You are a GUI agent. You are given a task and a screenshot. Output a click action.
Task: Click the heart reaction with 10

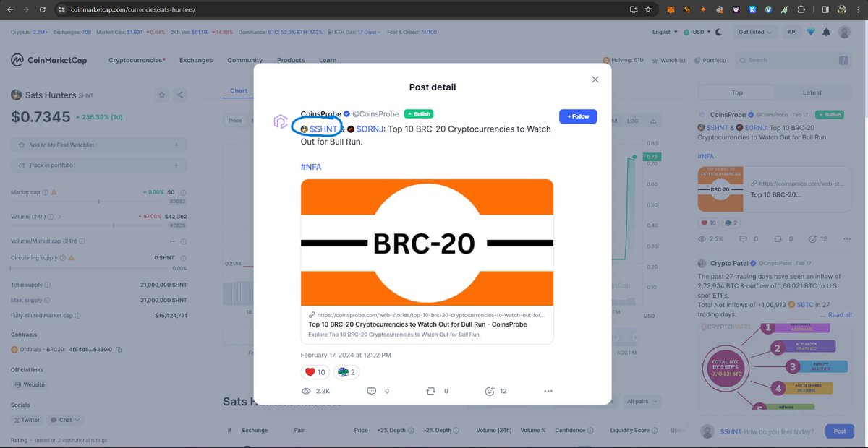pos(316,372)
